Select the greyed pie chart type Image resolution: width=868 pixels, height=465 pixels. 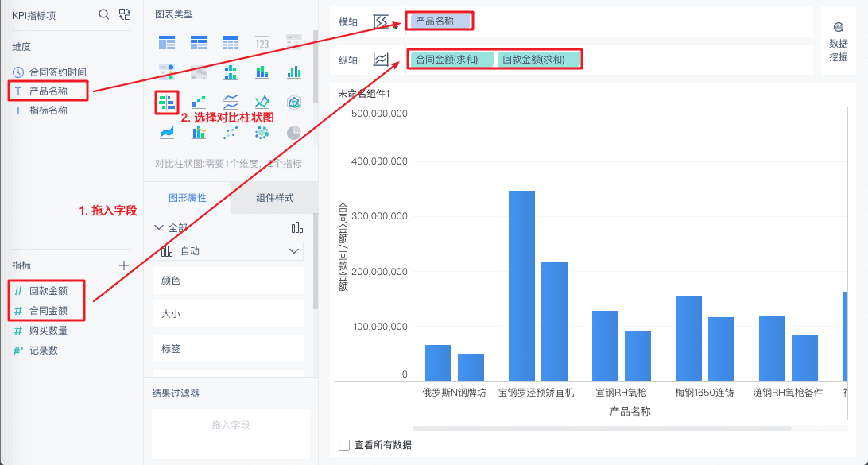point(294,133)
